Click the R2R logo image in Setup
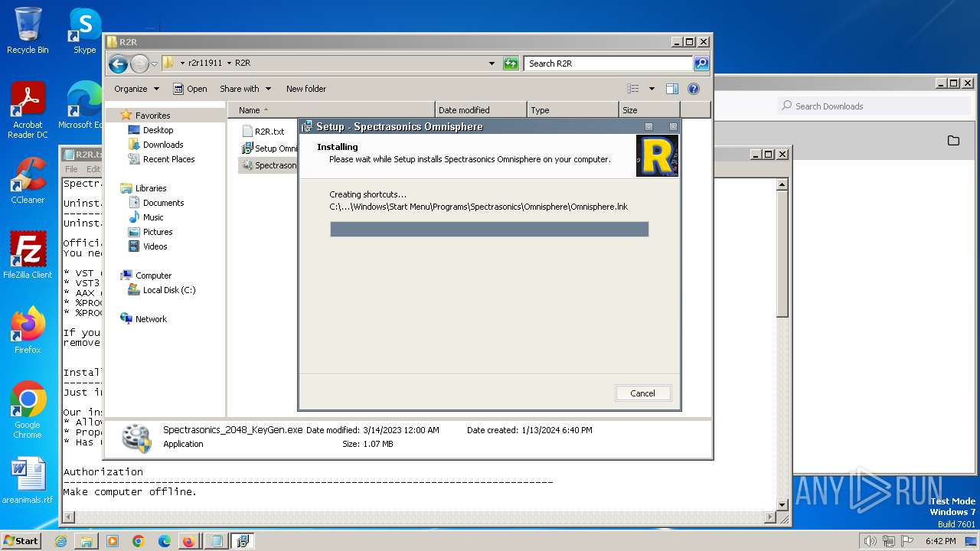This screenshot has width=980, height=551. [657, 156]
